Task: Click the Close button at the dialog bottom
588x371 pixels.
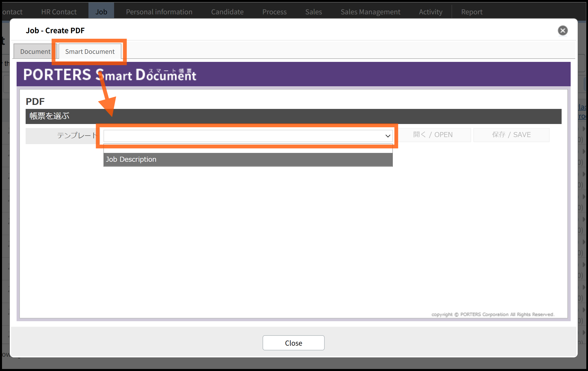Action: pyautogui.click(x=293, y=343)
